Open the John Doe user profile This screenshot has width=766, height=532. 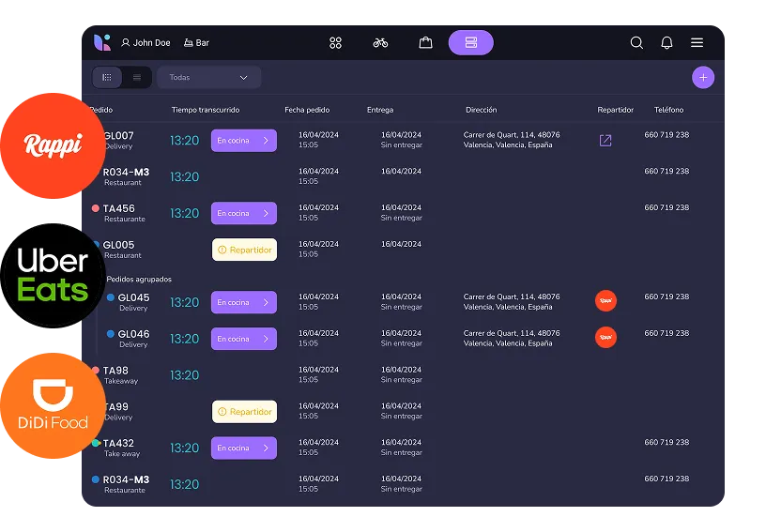146,43
